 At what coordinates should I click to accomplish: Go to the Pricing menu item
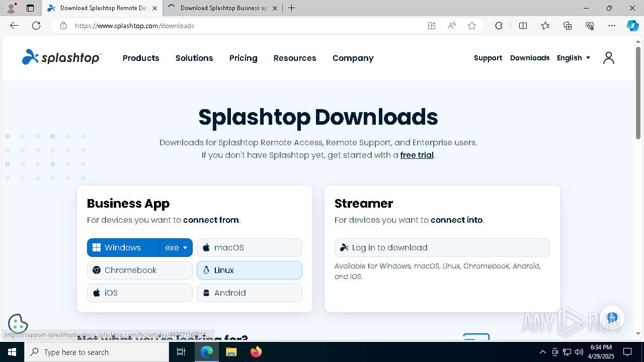[243, 58]
